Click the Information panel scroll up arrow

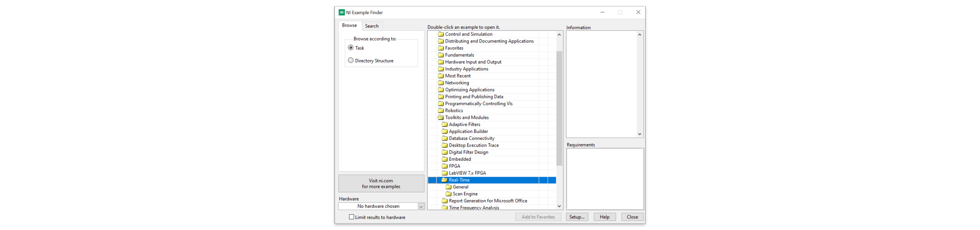click(640, 35)
